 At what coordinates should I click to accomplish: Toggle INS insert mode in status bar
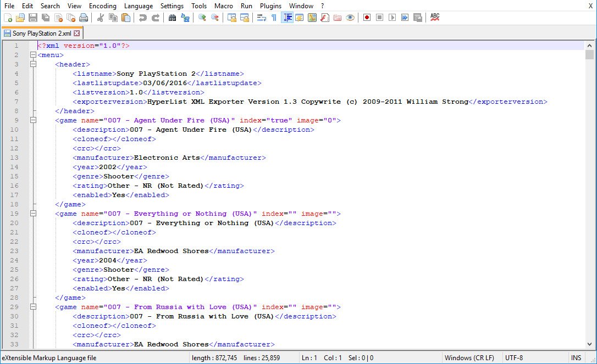click(x=576, y=358)
